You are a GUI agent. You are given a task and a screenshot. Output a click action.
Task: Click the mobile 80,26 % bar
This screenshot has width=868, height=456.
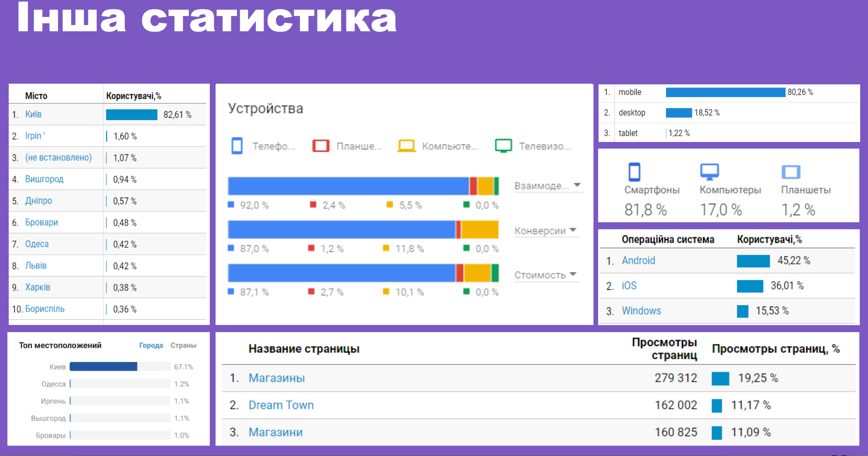click(x=725, y=92)
